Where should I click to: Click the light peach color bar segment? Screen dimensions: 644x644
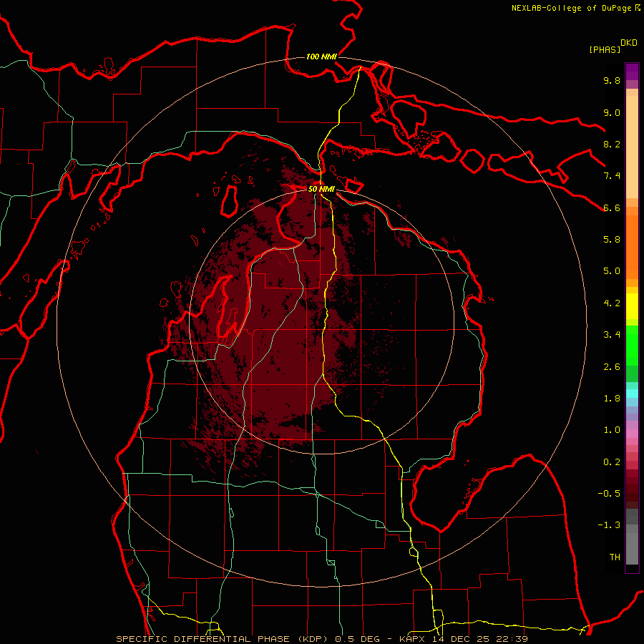pyautogui.click(x=632, y=148)
